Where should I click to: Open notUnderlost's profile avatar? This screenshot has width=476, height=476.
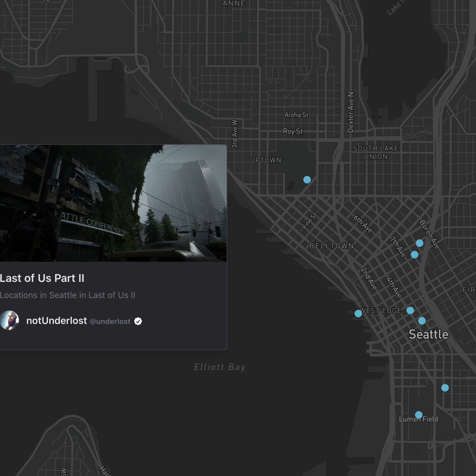10,321
